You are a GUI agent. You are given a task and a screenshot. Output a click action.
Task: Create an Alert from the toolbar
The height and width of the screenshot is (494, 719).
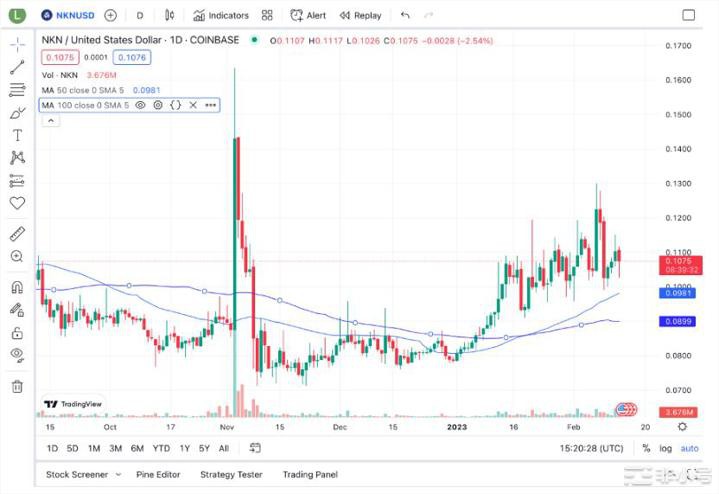pos(308,16)
